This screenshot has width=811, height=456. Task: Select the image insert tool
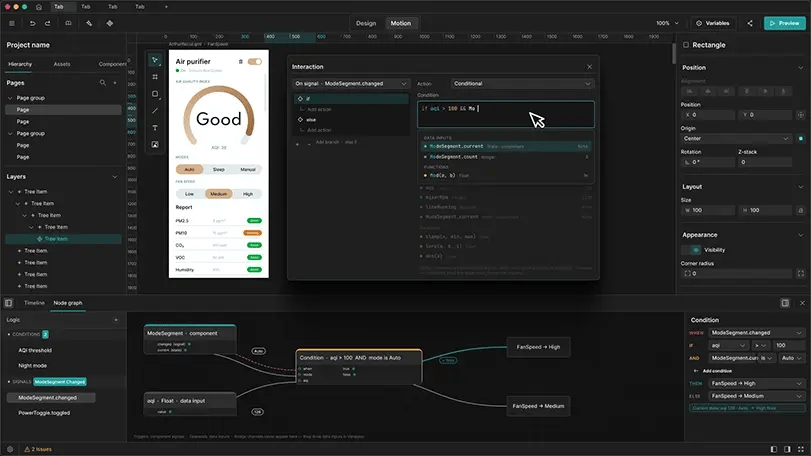pyautogui.click(x=155, y=145)
